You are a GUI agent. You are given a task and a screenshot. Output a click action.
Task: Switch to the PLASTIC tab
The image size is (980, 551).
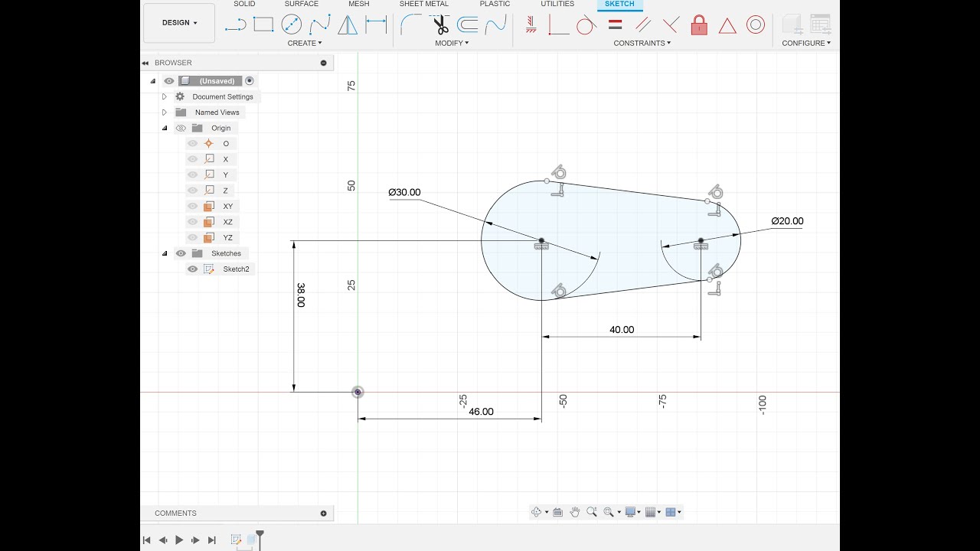[495, 4]
